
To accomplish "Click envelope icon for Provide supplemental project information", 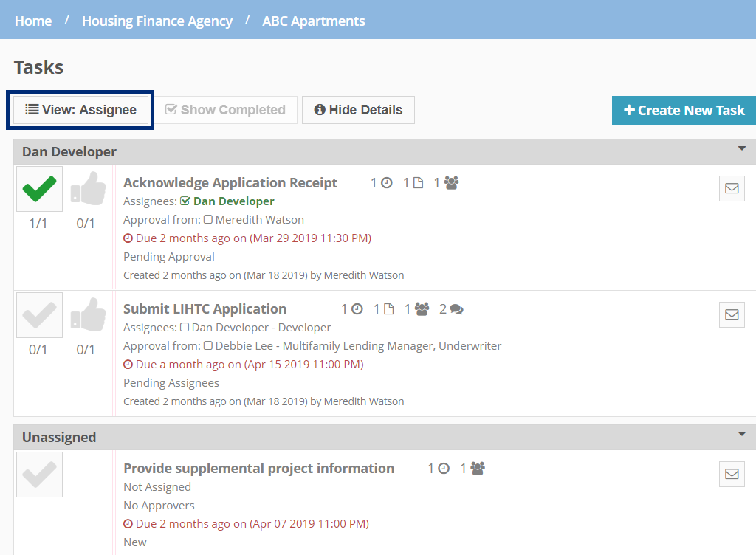I will (x=732, y=474).
